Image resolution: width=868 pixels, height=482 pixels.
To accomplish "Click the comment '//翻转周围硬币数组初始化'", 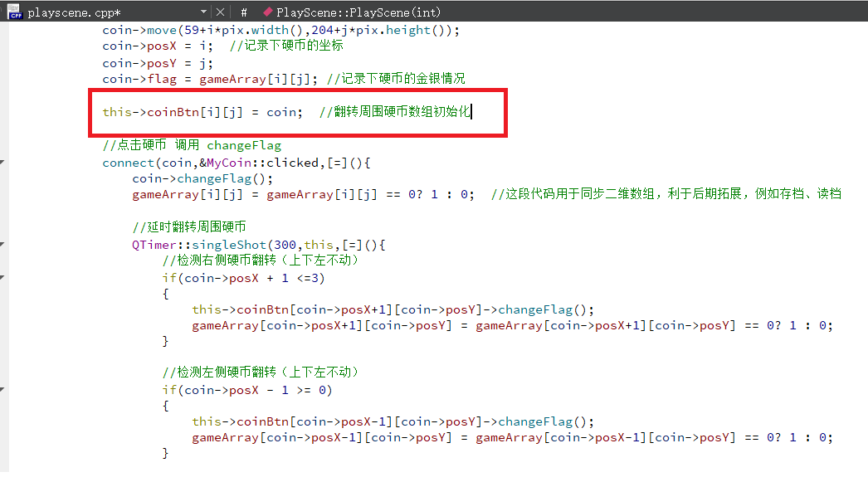I will (x=395, y=112).
